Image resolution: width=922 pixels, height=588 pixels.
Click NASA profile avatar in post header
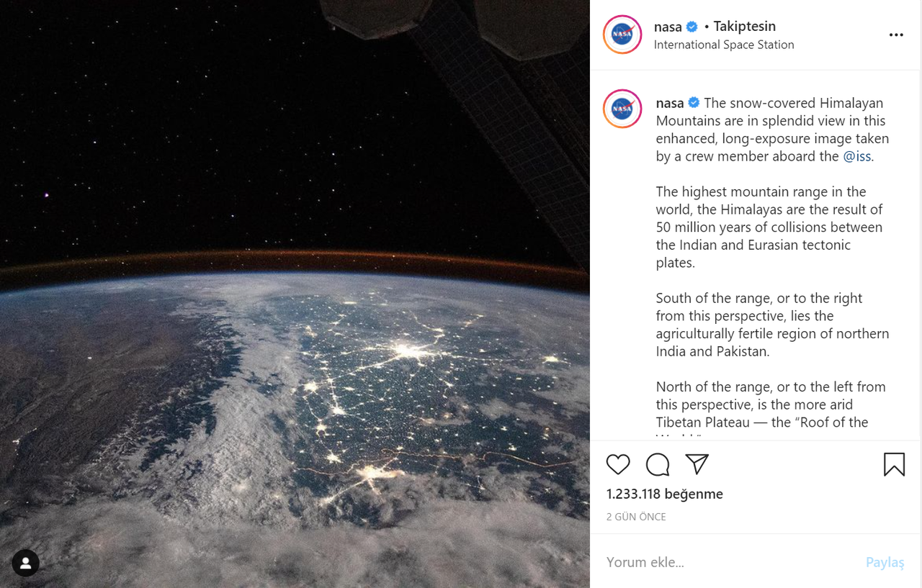[x=622, y=35]
